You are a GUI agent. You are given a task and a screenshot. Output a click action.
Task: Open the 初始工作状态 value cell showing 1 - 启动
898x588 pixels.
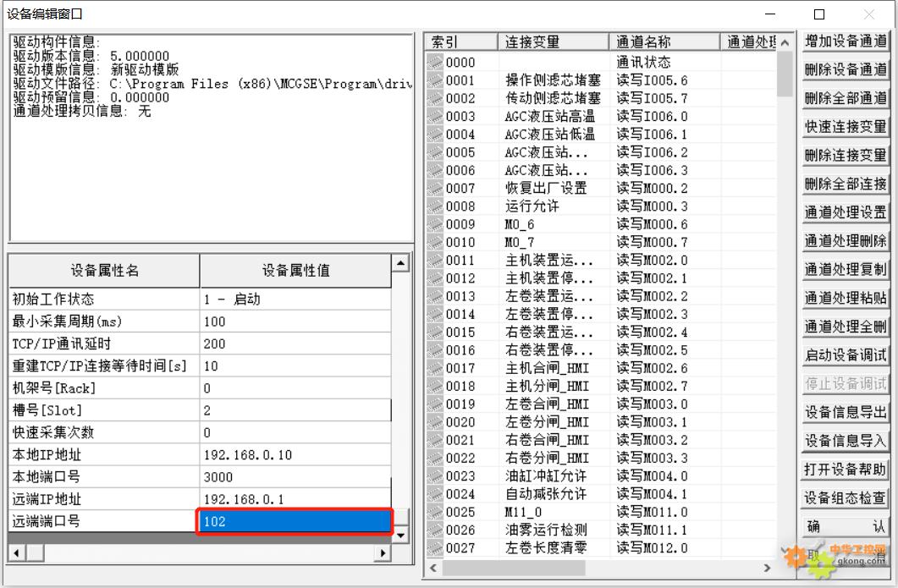pos(295,299)
